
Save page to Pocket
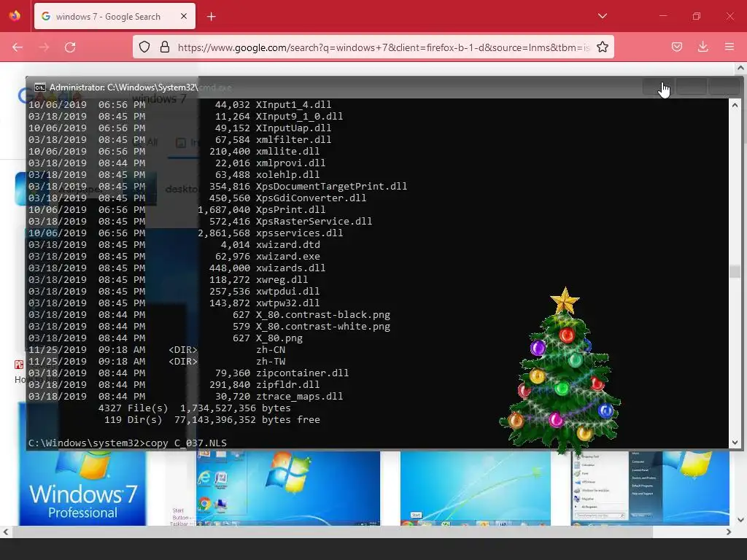[676, 47]
